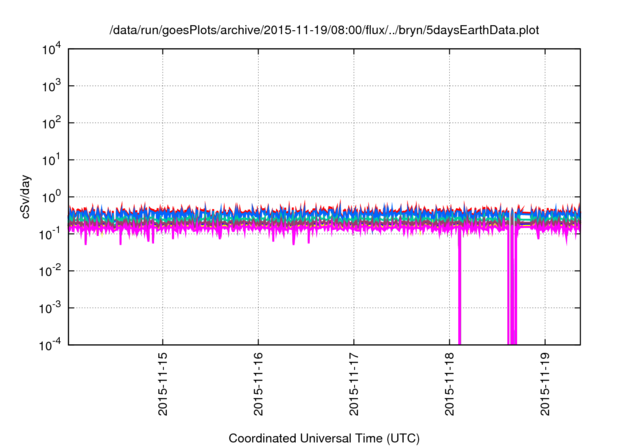
Task: Click the 10^3 y-axis tick label
Action: click(x=51, y=86)
